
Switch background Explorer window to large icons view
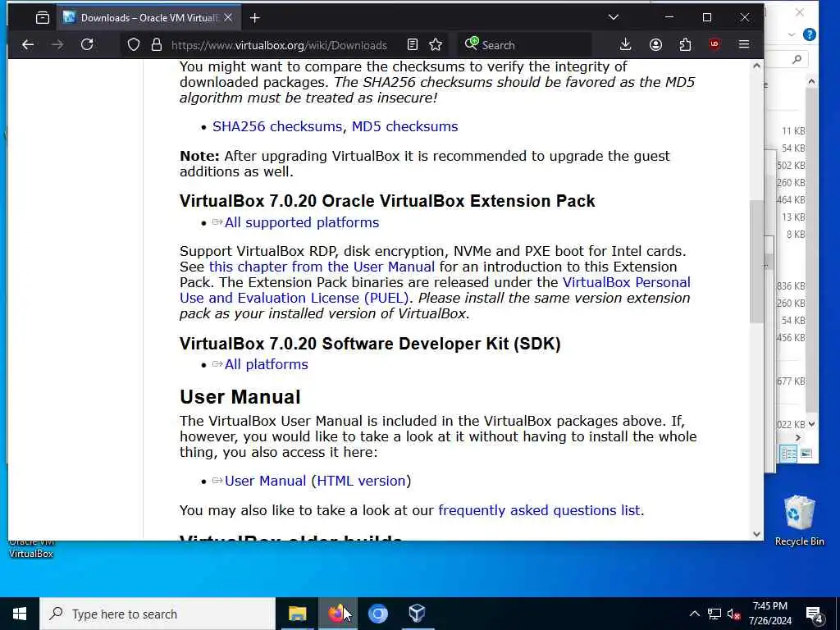pos(806,454)
